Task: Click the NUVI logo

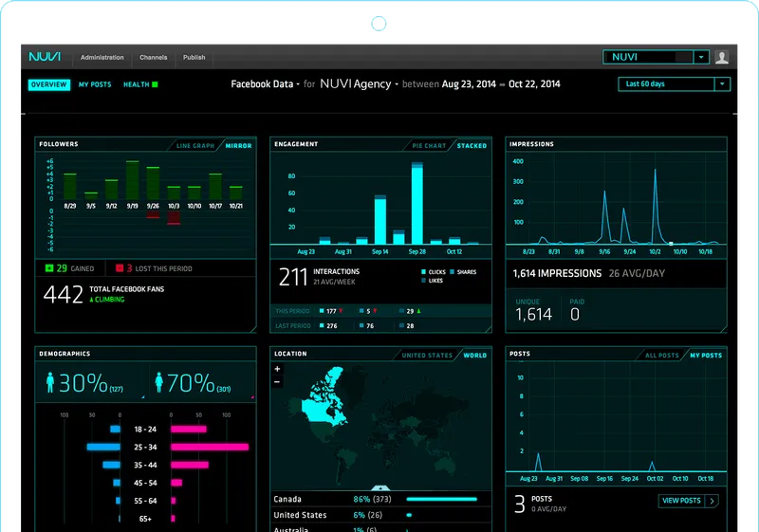Action: coord(45,57)
